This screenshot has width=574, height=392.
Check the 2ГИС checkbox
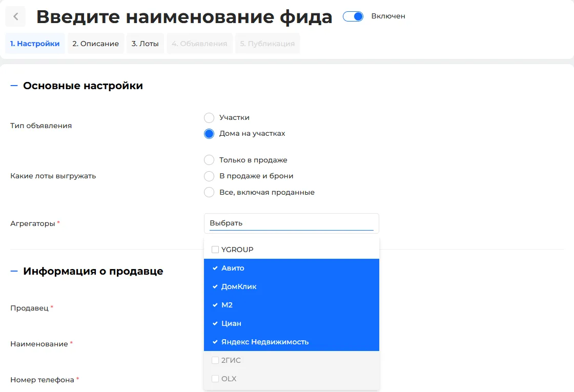click(x=215, y=360)
